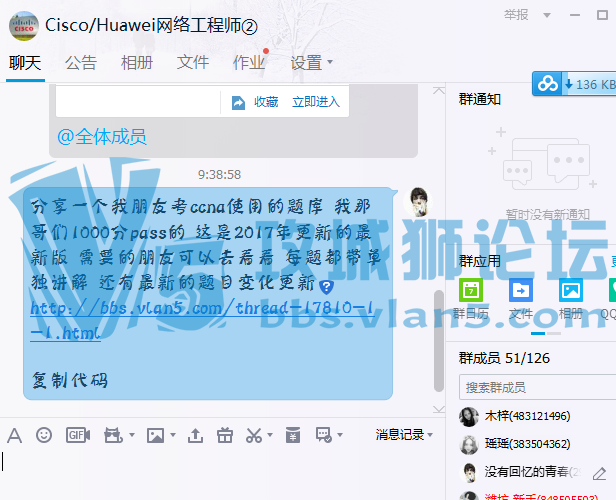This screenshot has height=500, width=616.
Task: Expand the image send dropdown arrow
Action: point(173,435)
